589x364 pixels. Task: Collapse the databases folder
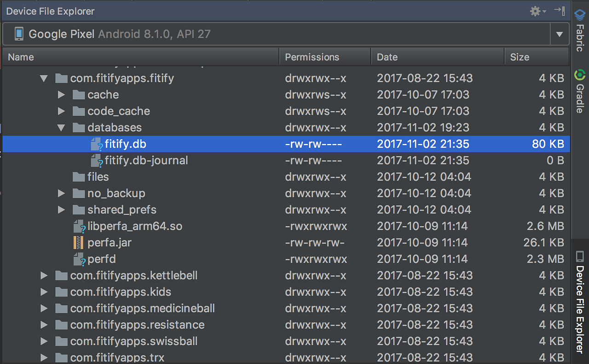[61, 128]
